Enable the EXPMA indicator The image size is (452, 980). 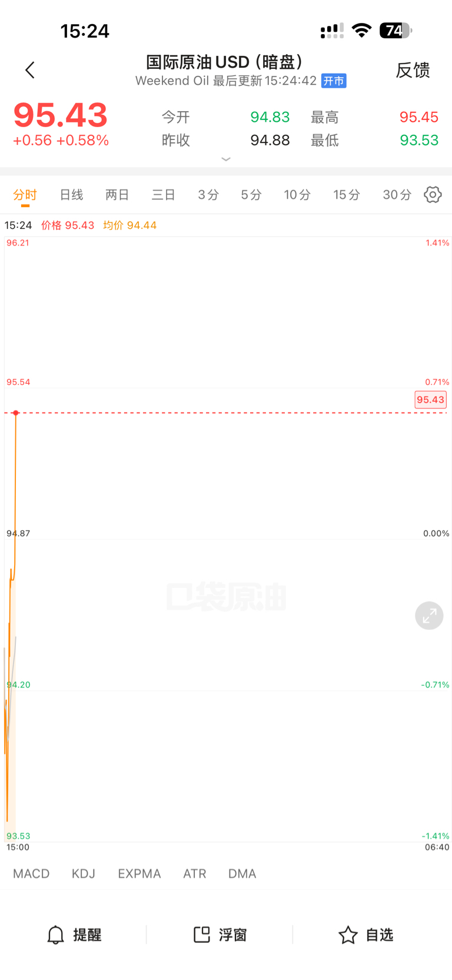[139, 873]
